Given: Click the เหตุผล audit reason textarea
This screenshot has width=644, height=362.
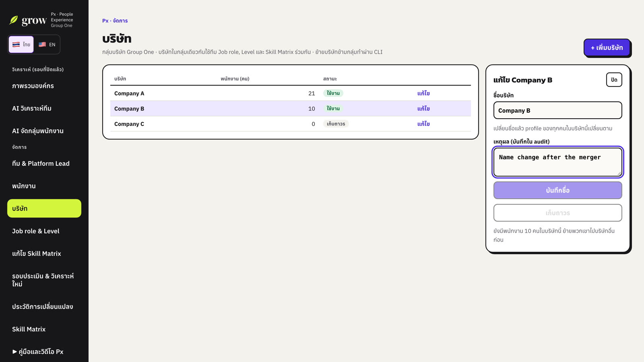Looking at the screenshot, I should click(558, 162).
